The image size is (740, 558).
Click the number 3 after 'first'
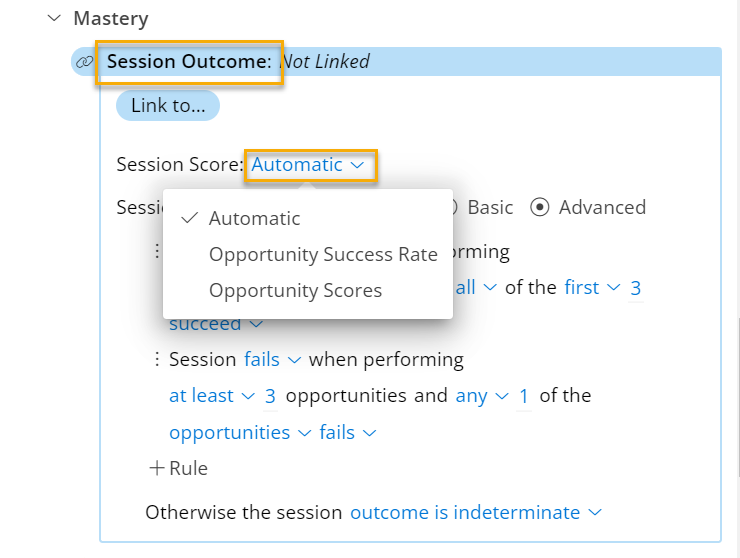pos(635,288)
